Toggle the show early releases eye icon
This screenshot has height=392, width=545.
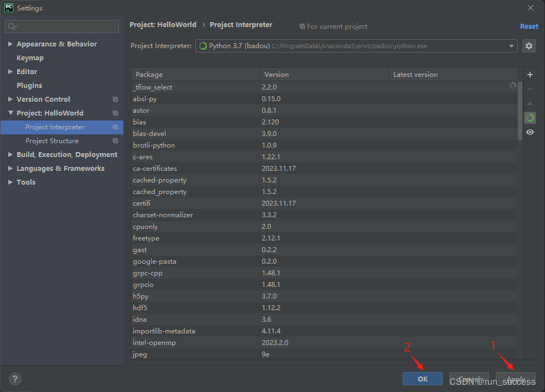coord(530,132)
